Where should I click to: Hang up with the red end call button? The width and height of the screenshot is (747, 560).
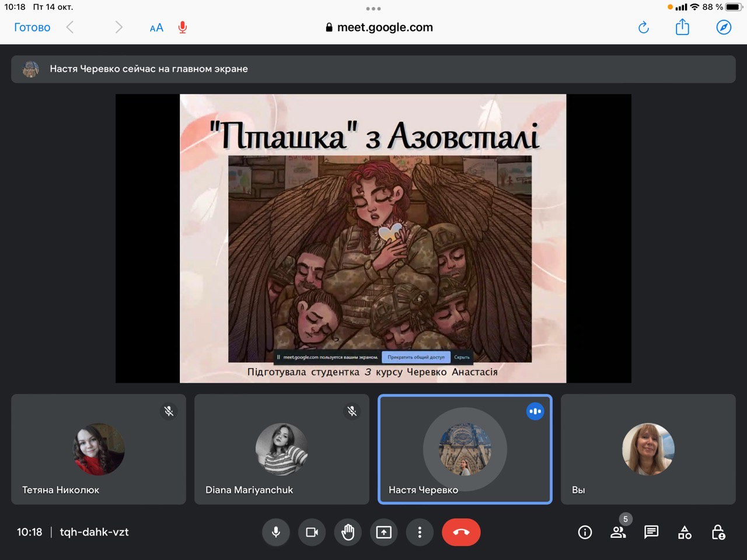click(x=461, y=532)
